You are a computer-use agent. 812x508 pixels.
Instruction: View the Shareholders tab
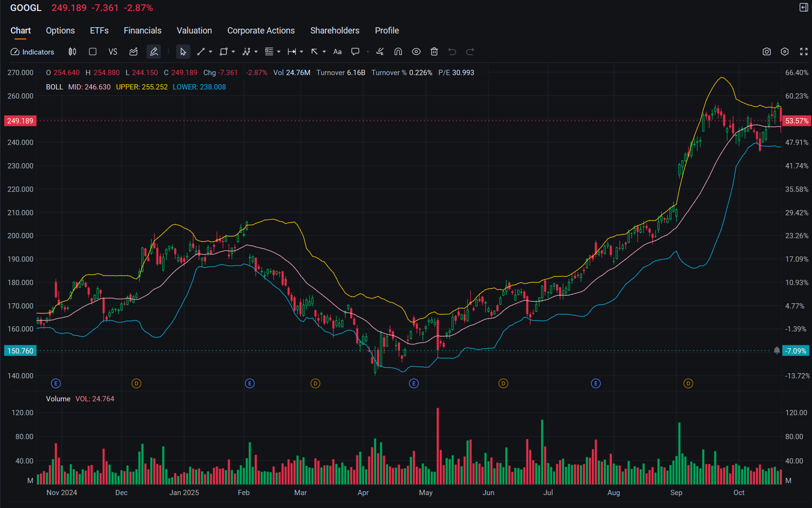tap(335, 31)
